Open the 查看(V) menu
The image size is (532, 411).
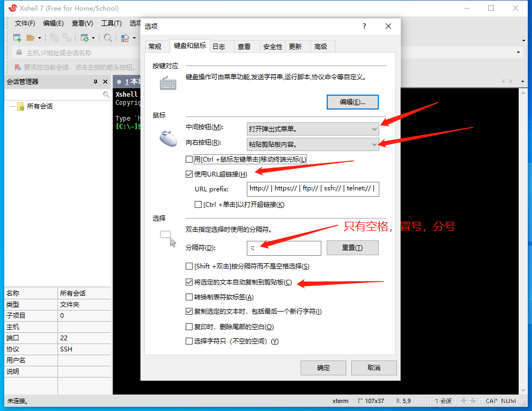tap(82, 23)
